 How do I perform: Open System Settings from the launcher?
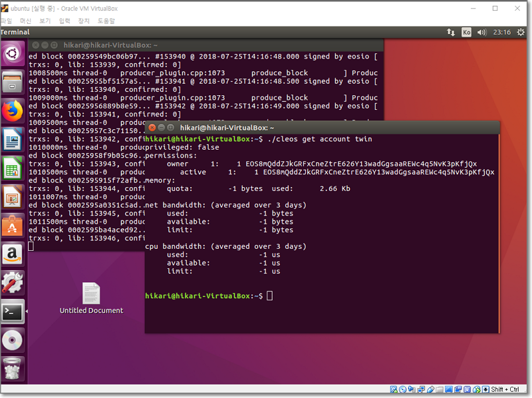coord(13,283)
